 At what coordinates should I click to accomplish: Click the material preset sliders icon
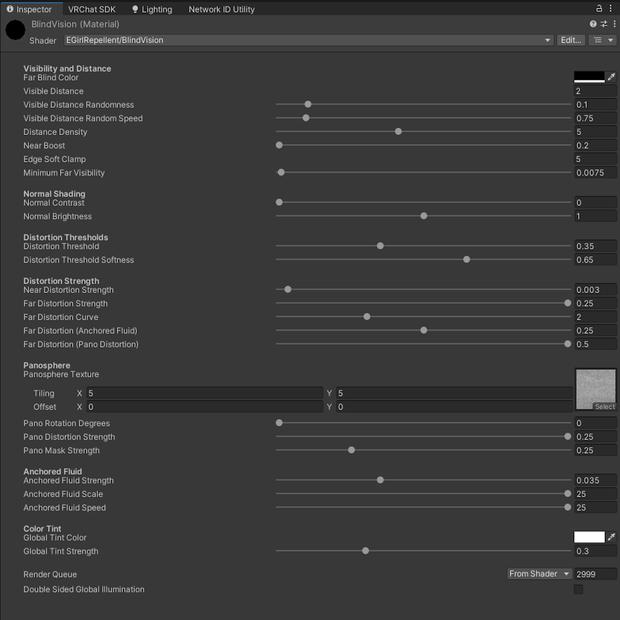(x=604, y=24)
